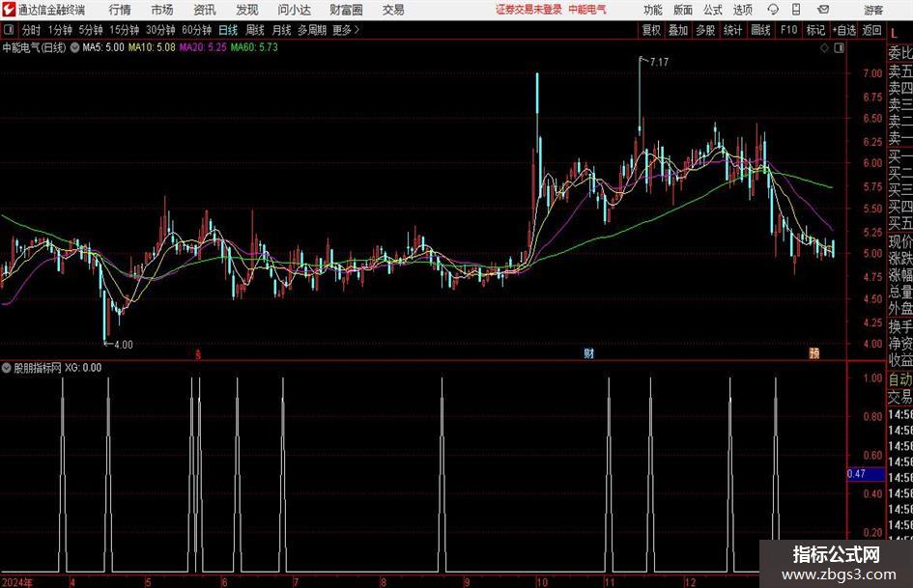This screenshot has height=588, width=913.
Task: Switch to 月线 monthly tab
Action: [x=281, y=30]
